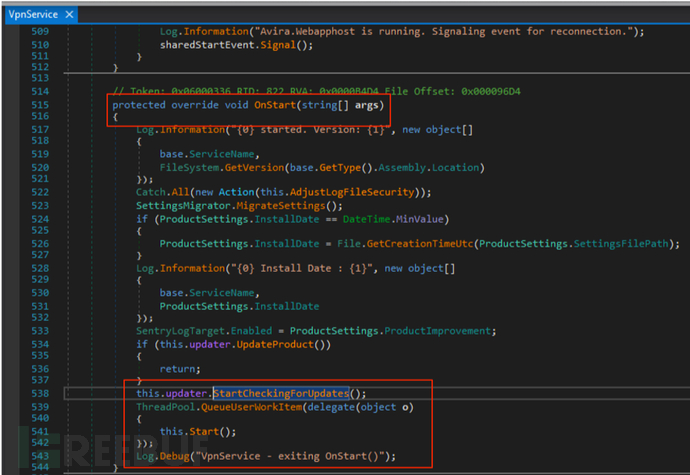The image size is (690, 475).
Task: Click line number 509
Action: point(40,32)
